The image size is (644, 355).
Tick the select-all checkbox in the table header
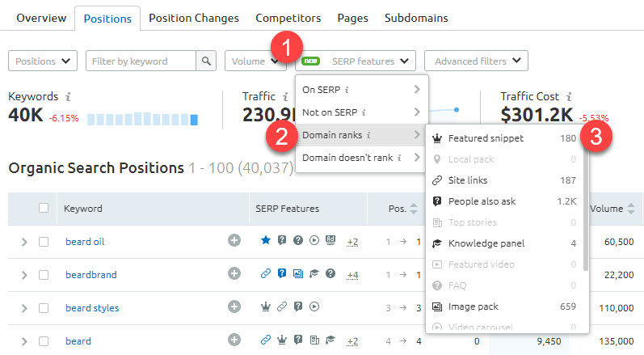(44, 208)
